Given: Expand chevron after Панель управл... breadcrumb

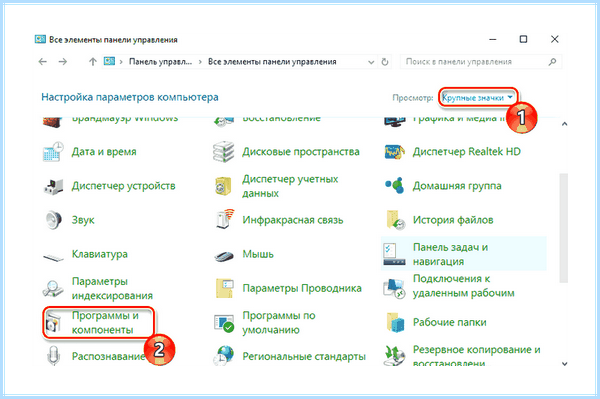Looking at the screenshot, I should click(200, 62).
